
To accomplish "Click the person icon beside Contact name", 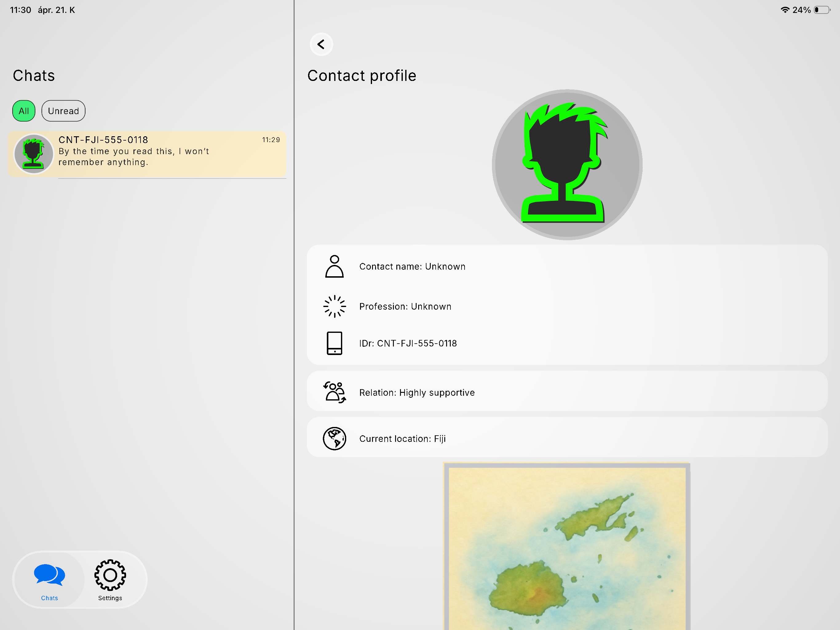I will [334, 266].
